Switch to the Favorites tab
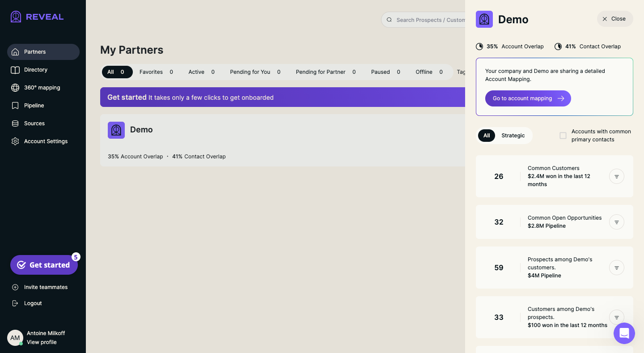644x353 pixels. pos(156,72)
